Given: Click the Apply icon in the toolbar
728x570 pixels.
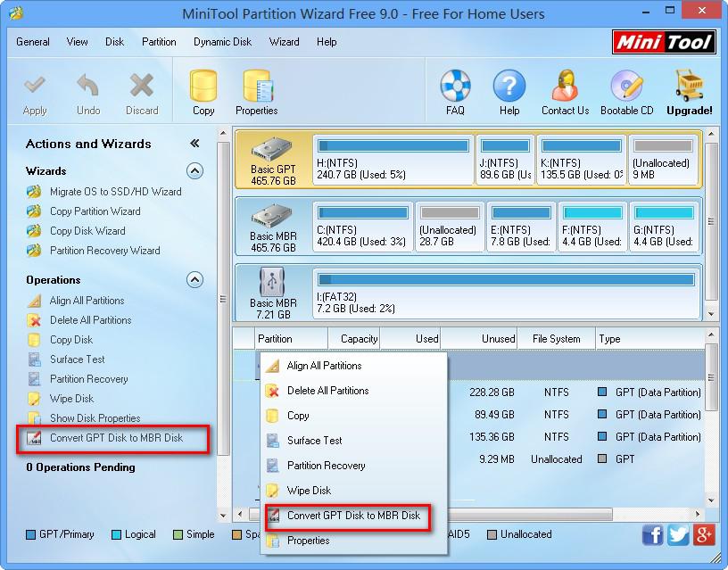Looking at the screenshot, I should click(x=35, y=90).
